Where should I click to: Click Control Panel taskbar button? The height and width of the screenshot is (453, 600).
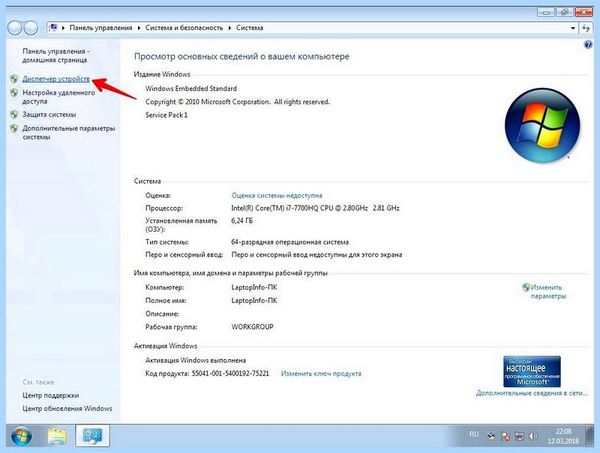[93, 436]
